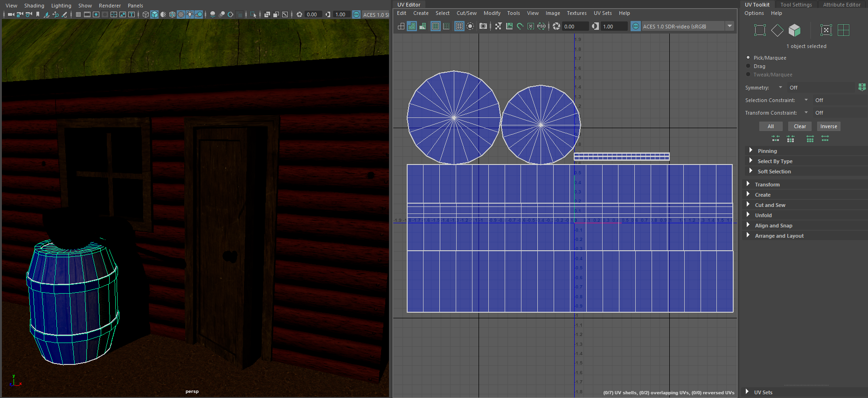Select the UV shell selection cube icon
Screen dimensions: 868x398
[x=794, y=30]
